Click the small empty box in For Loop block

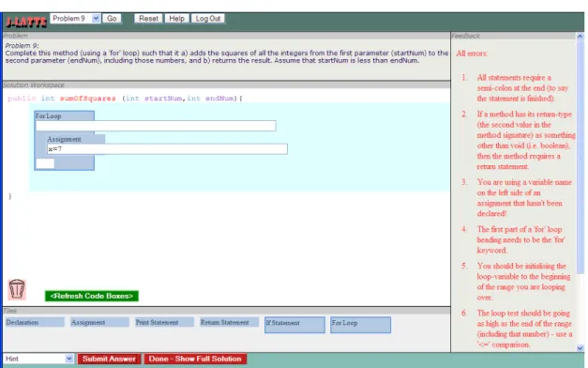point(45,163)
